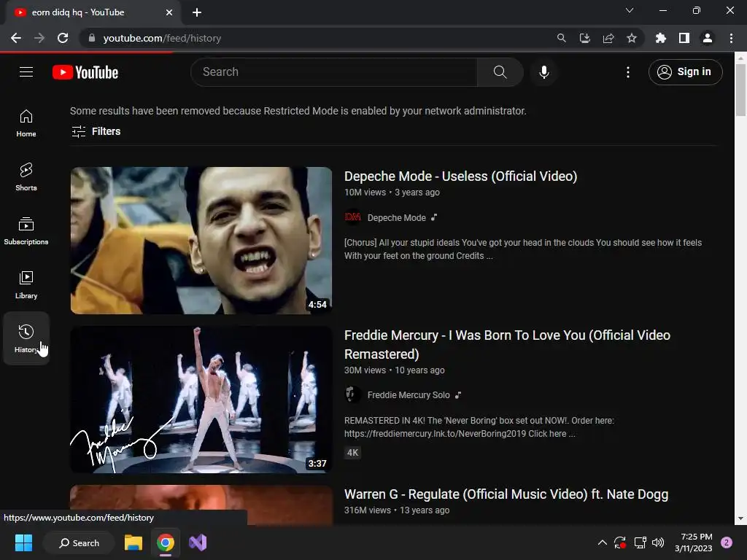Open the Warren G Regulate video thumbnail
747x560 pixels.
pyautogui.click(x=201, y=505)
